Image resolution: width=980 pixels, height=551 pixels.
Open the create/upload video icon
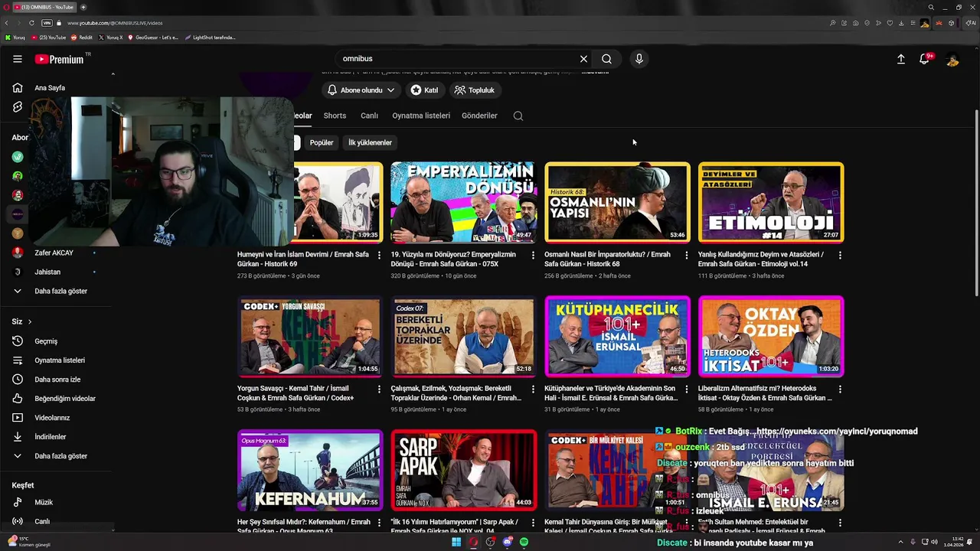point(901,59)
